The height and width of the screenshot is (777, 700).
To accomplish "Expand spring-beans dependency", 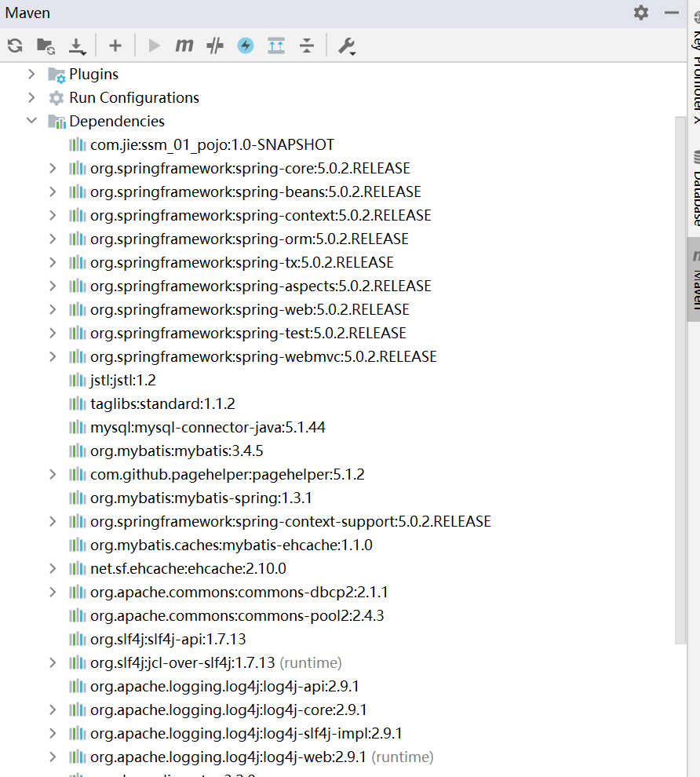I will (x=53, y=192).
